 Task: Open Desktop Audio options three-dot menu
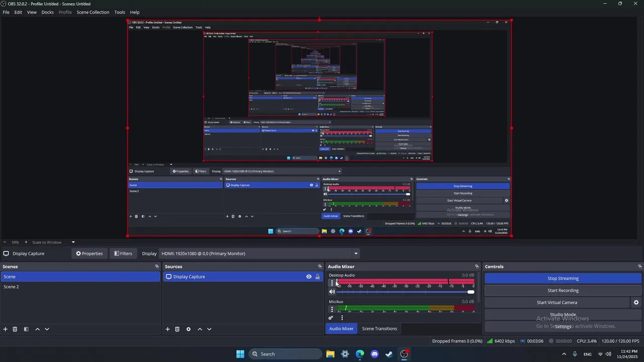point(332,283)
